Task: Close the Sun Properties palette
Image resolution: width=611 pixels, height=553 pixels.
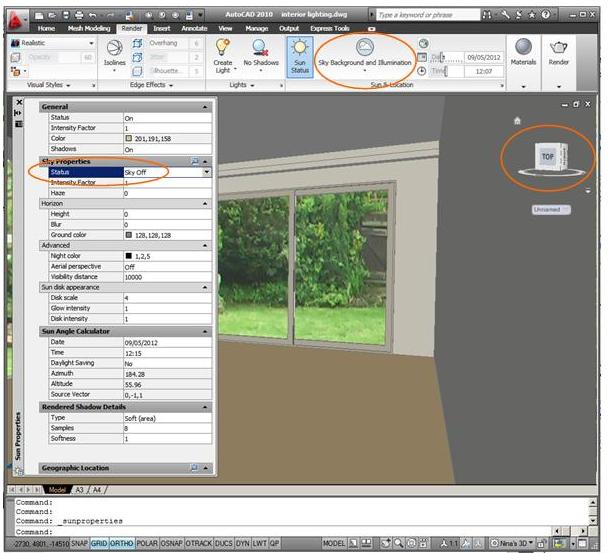Action: pyautogui.click(x=19, y=102)
